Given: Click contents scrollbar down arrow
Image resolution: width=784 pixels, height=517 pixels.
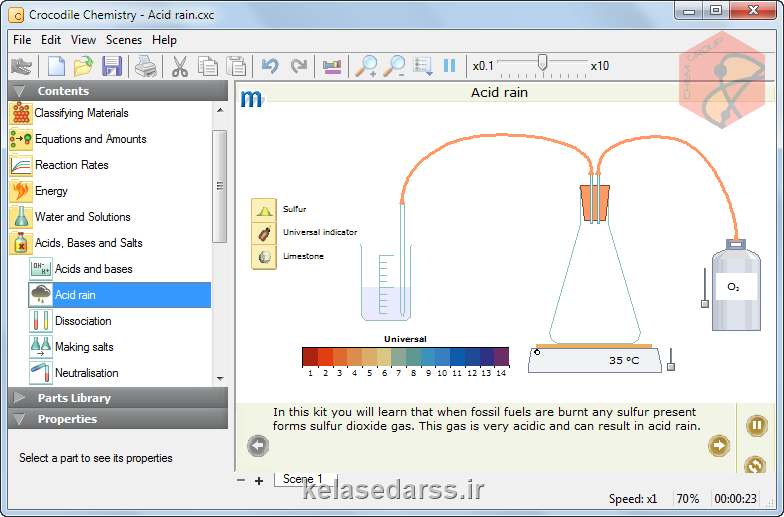Looking at the screenshot, I should (220, 378).
